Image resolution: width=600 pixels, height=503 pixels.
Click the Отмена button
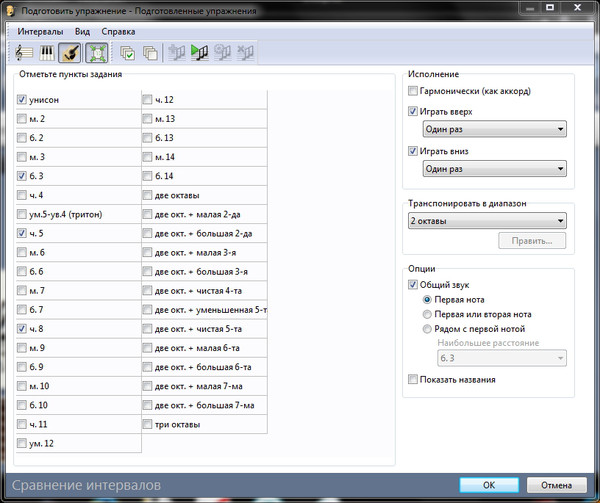coord(557,485)
